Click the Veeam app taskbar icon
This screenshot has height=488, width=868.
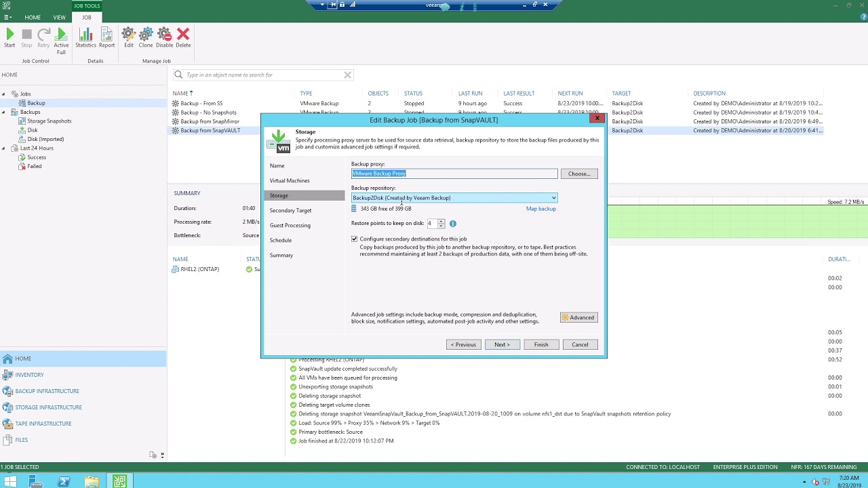click(119, 482)
